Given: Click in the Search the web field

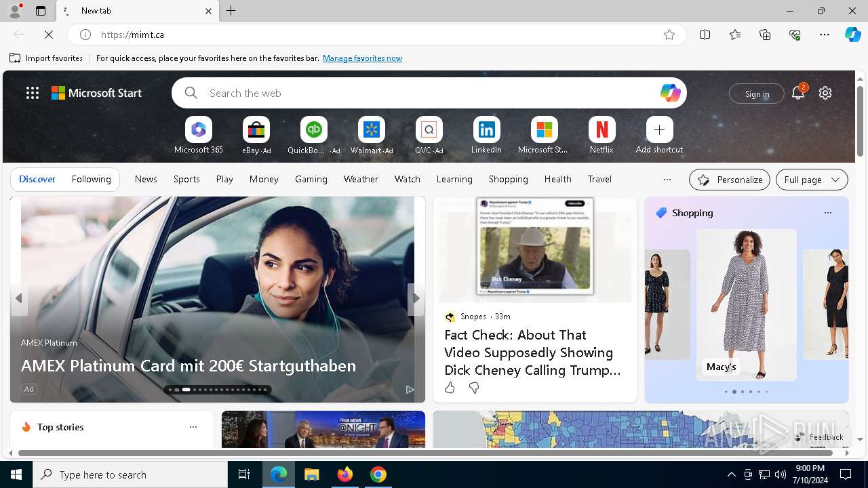Looking at the screenshot, I should pyautogui.click(x=431, y=93).
